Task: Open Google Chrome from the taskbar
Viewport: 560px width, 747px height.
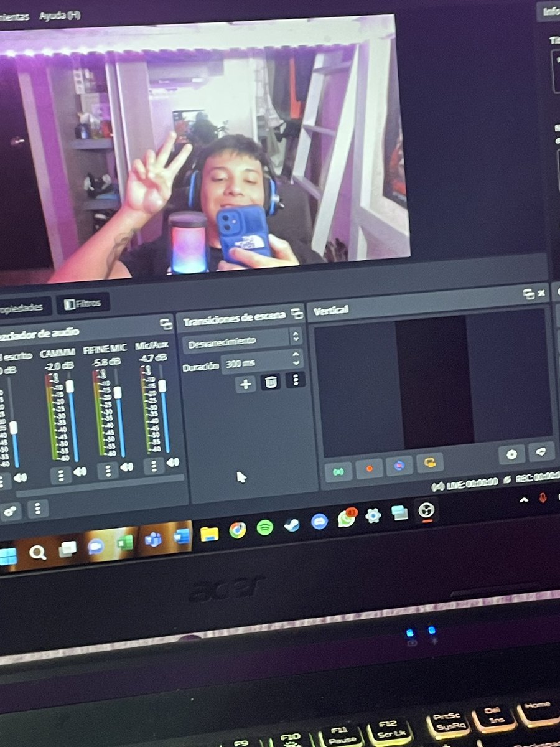Action: (x=237, y=530)
